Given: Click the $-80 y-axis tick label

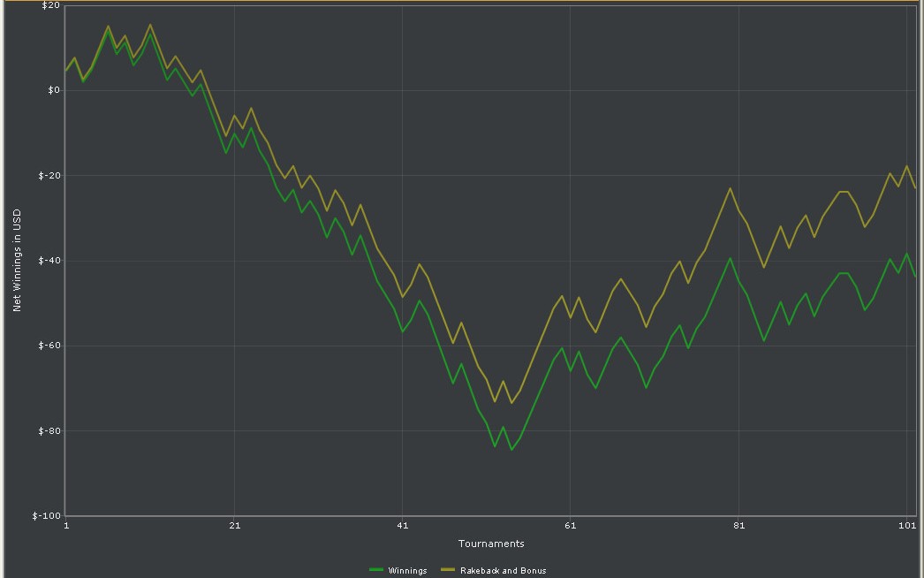Looking at the screenshot, I should click(x=49, y=430).
